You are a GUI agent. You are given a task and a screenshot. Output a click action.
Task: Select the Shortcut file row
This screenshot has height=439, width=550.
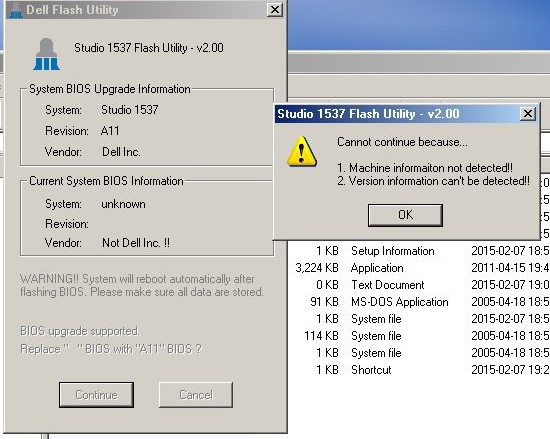(x=422, y=370)
